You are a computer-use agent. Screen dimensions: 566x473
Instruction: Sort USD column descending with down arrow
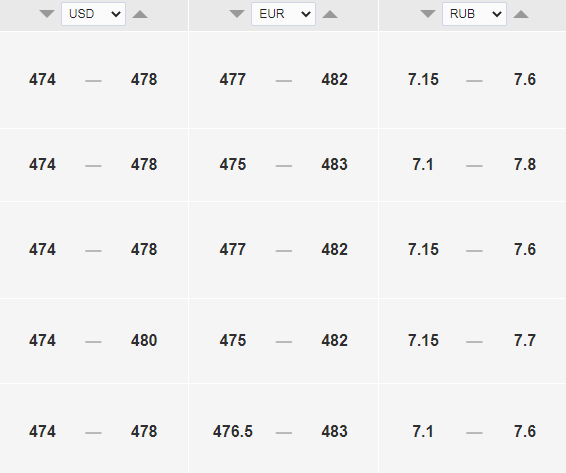click(x=47, y=14)
